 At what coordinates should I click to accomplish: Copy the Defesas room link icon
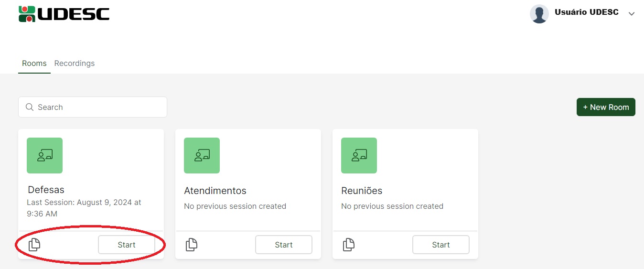pyautogui.click(x=34, y=245)
